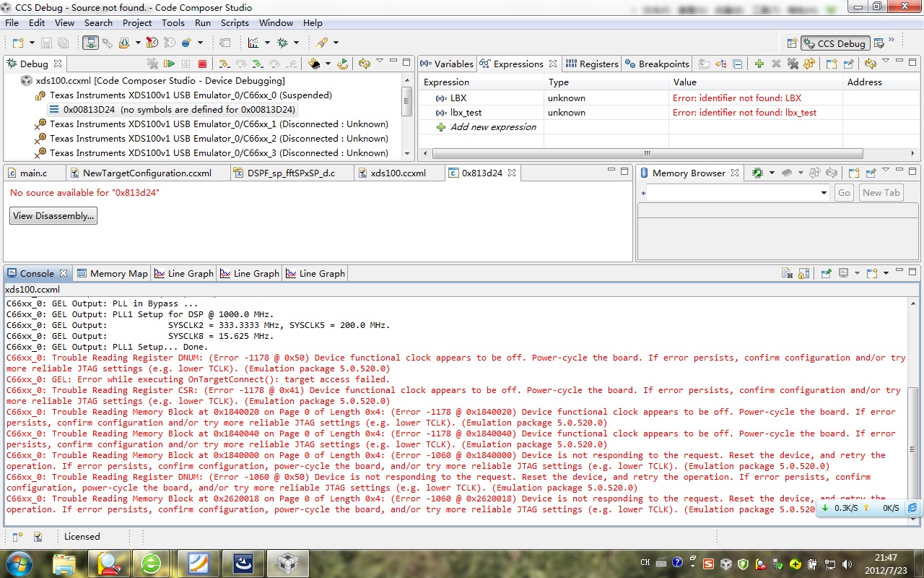Open dropdown arrow next to the New icon
Image resolution: width=924 pixels, height=578 pixels.
[x=31, y=43]
